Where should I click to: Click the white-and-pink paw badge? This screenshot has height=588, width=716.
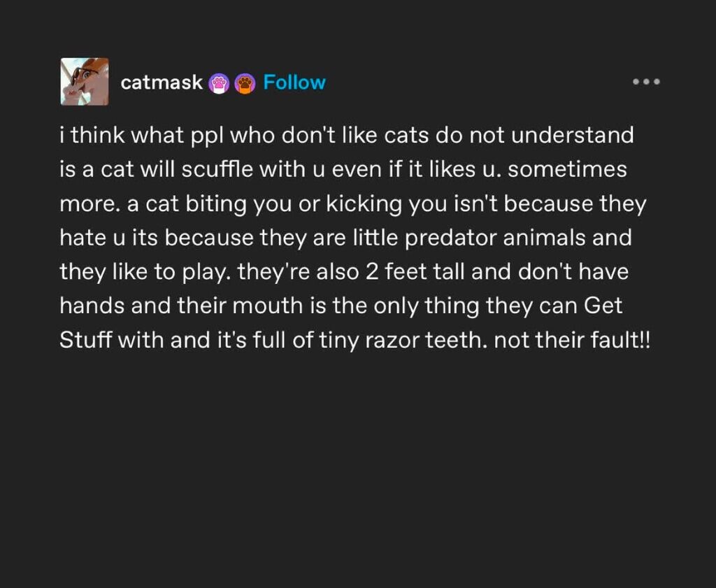click(219, 83)
